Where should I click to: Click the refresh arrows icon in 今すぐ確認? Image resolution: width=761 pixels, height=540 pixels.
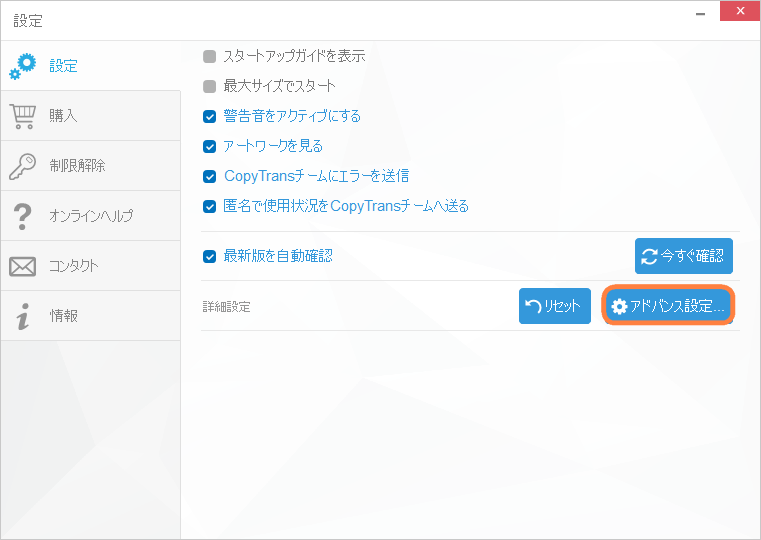(x=649, y=256)
